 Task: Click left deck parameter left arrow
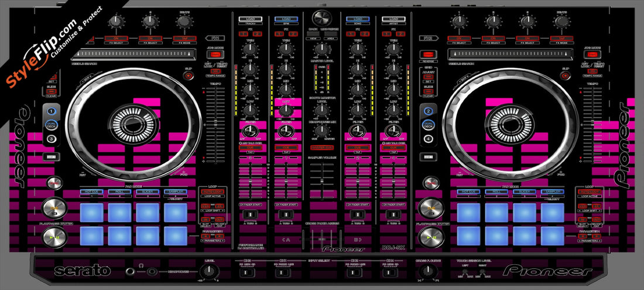(x=205, y=236)
